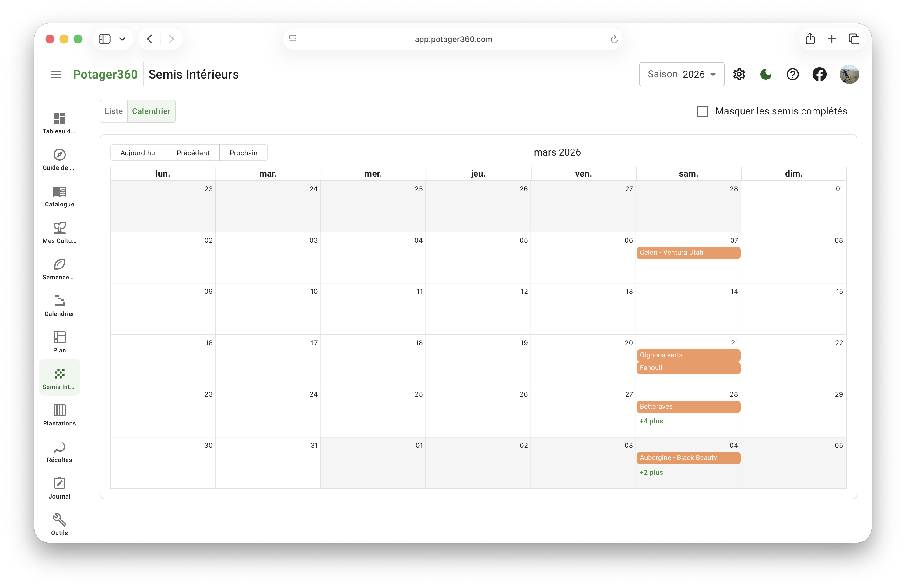The image size is (906, 588).
Task: Open Mes Cultures in the sidebar
Action: (x=59, y=232)
